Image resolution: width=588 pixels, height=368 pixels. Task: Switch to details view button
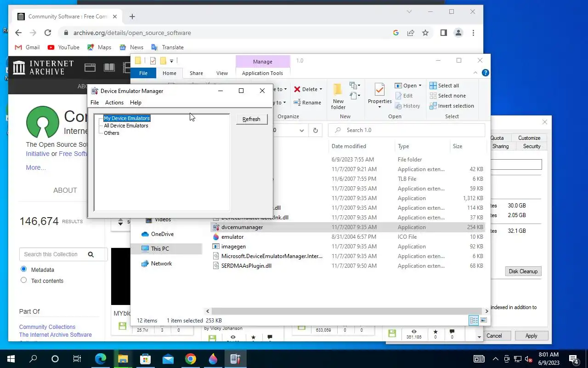pos(474,320)
